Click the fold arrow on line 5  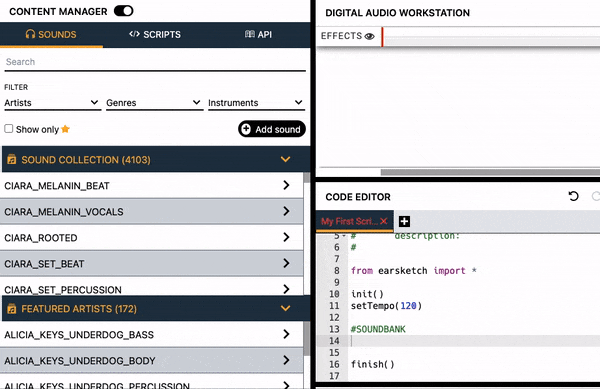tap(344, 235)
